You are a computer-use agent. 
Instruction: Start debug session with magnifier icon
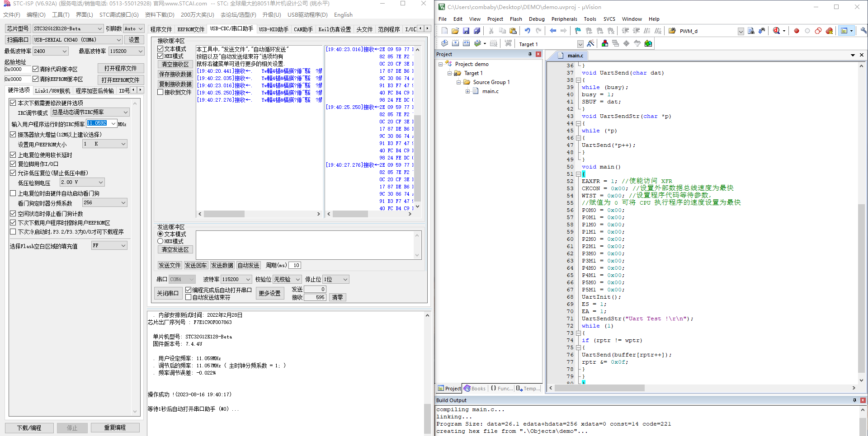(x=777, y=31)
